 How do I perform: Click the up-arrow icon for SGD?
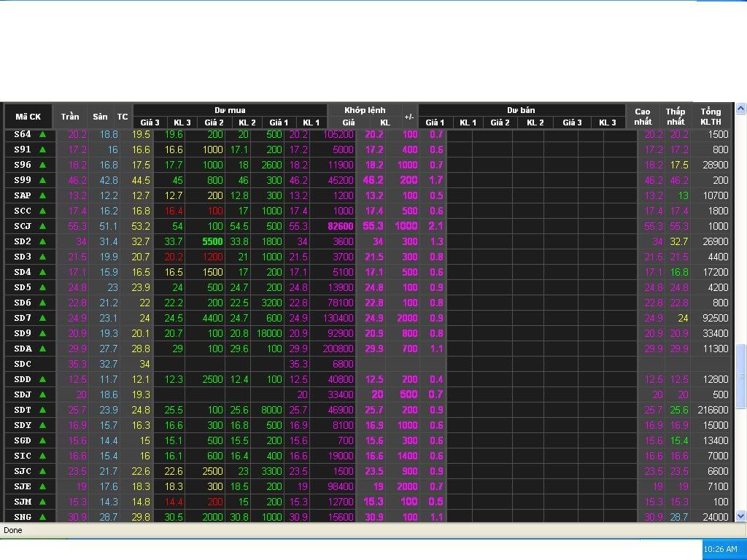coord(42,440)
